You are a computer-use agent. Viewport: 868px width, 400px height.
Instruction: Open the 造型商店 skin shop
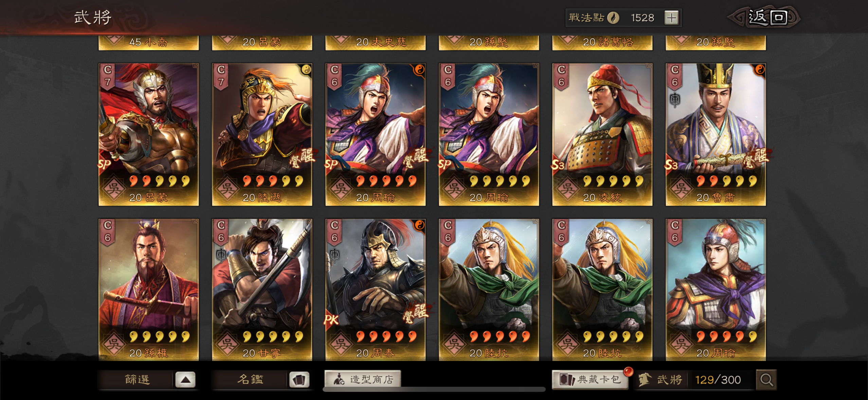pos(363,379)
